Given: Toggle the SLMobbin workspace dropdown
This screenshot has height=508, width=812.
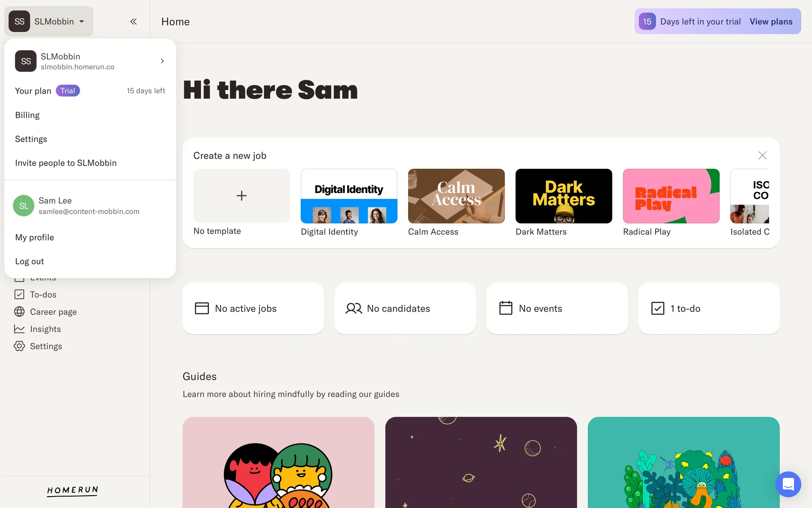Looking at the screenshot, I should 49,22.
